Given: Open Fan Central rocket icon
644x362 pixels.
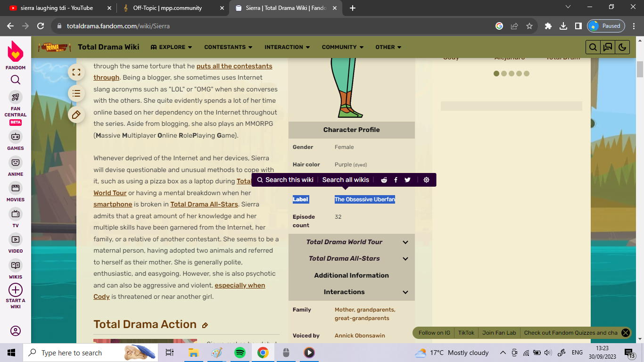Looking at the screenshot, I should (x=16, y=97).
